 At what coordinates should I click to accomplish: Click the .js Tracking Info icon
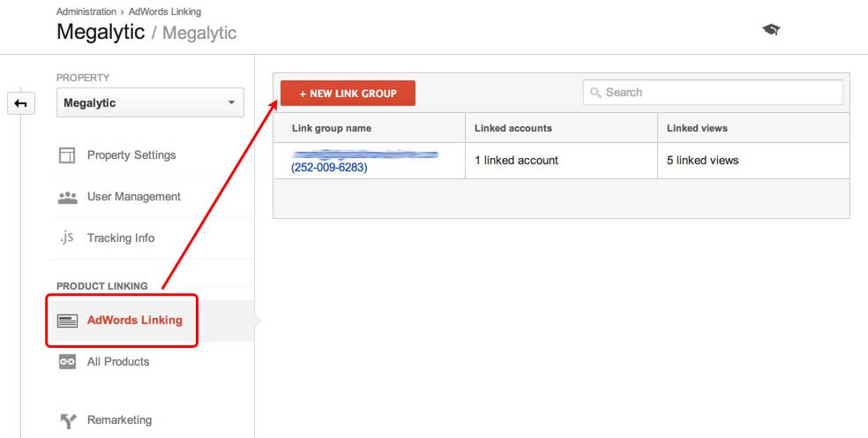[67, 238]
